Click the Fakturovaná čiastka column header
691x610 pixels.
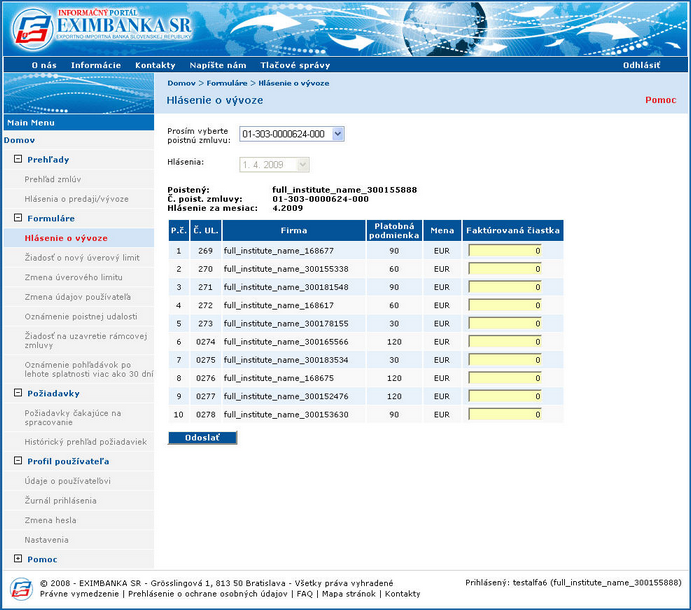pyautogui.click(x=513, y=231)
